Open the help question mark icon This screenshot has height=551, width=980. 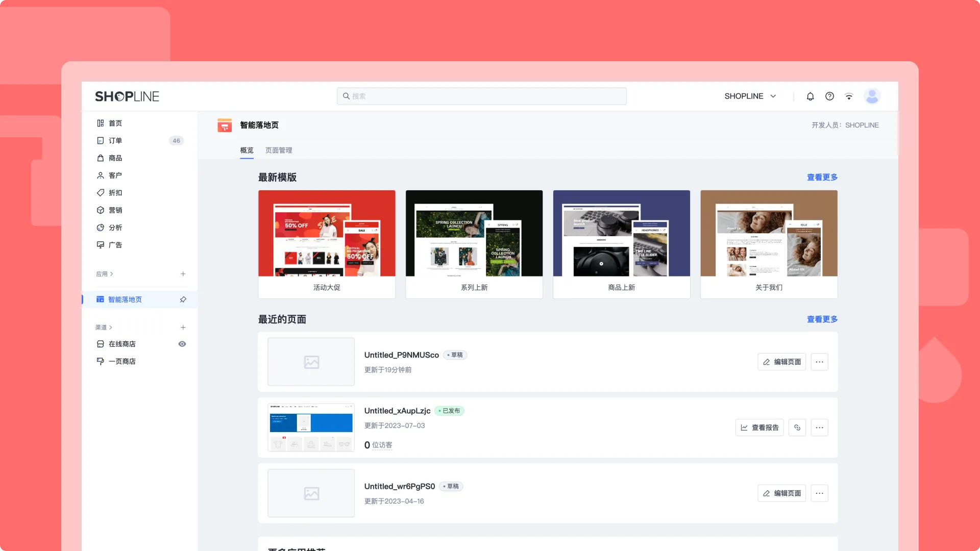[x=829, y=96]
